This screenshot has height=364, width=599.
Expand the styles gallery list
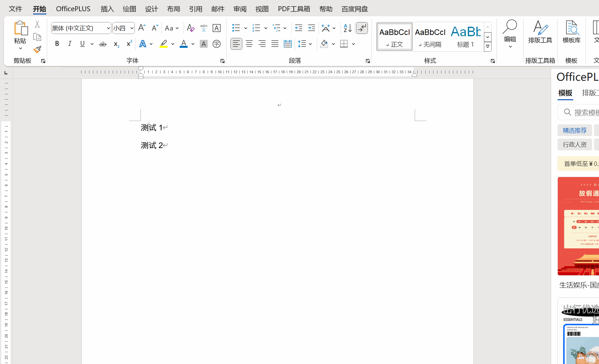[x=488, y=47]
